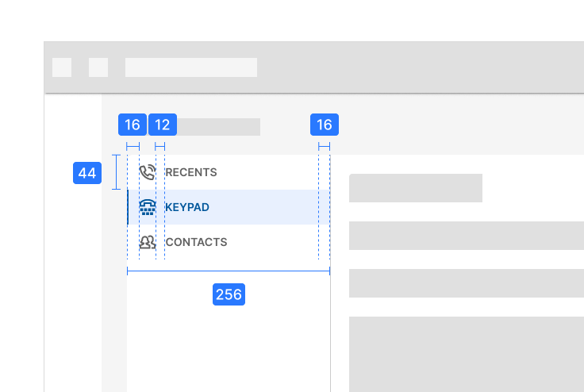584x392 pixels.
Task: Click the Keypad telephone icon
Action: click(x=147, y=207)
